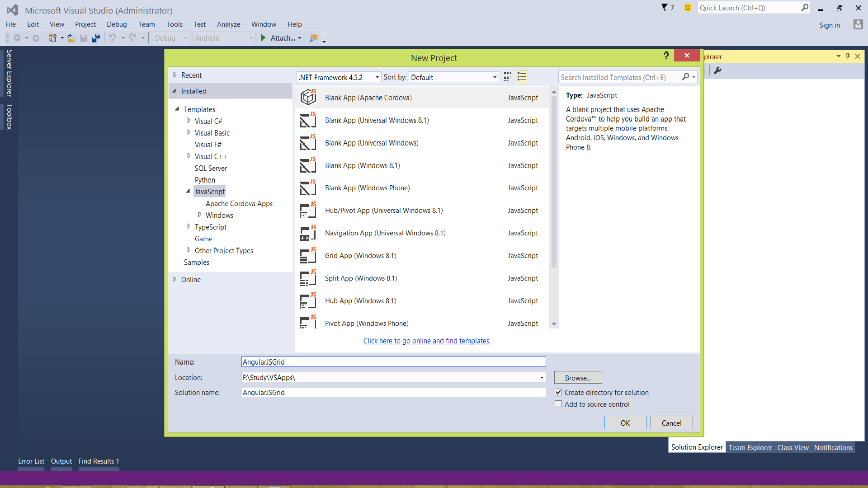868x488 pixels.
Task: Open the .NET Framework version dropdown
Action: tap(339, 77)
